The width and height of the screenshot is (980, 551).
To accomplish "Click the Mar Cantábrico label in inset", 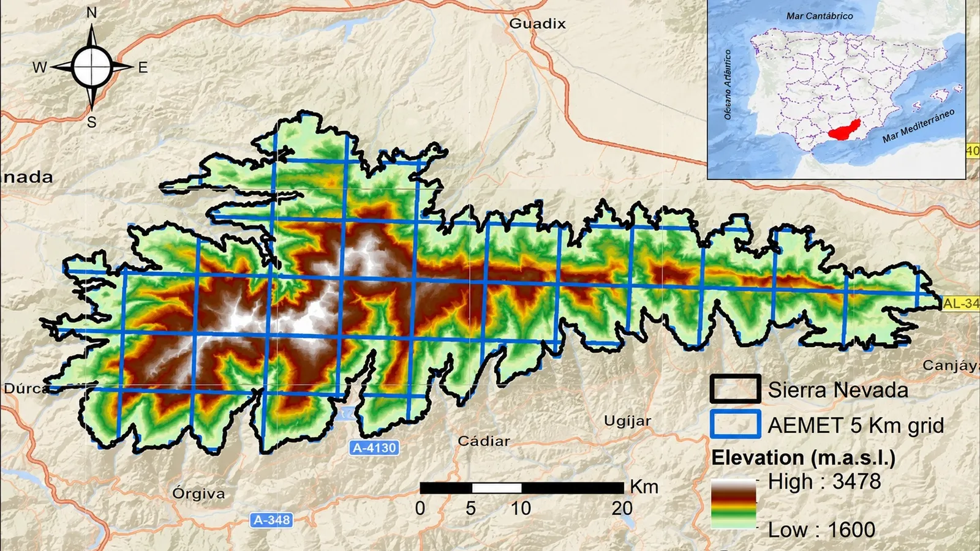I will [820, 17].
